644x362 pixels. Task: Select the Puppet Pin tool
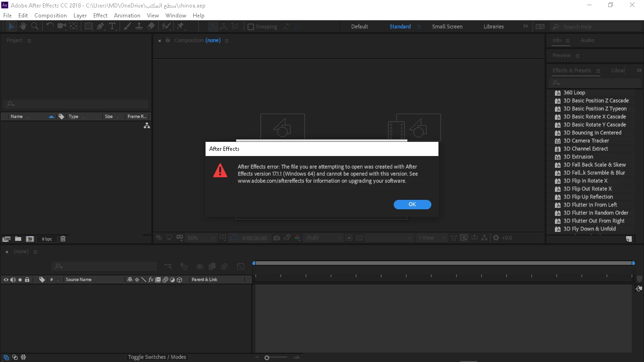[180, 26]
